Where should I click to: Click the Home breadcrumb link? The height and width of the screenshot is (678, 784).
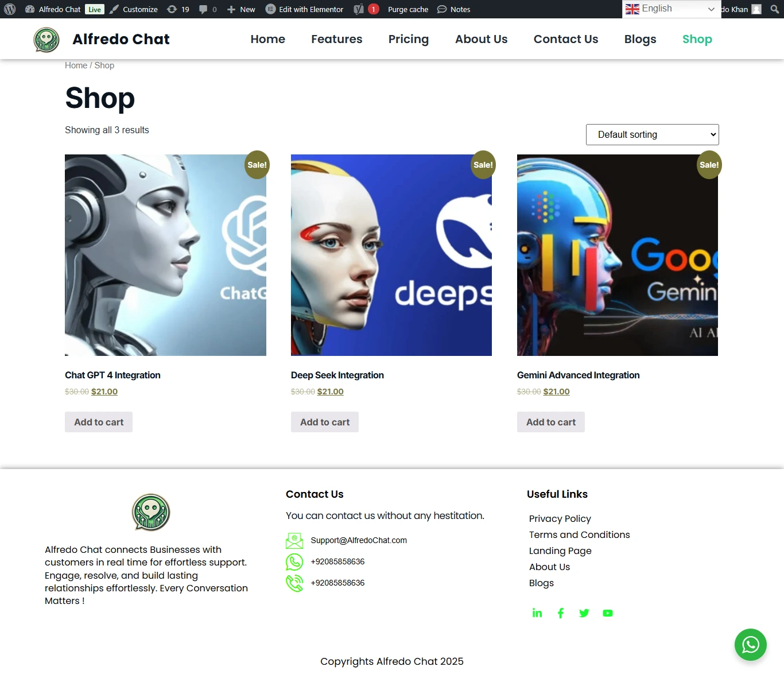coord(76,65)
